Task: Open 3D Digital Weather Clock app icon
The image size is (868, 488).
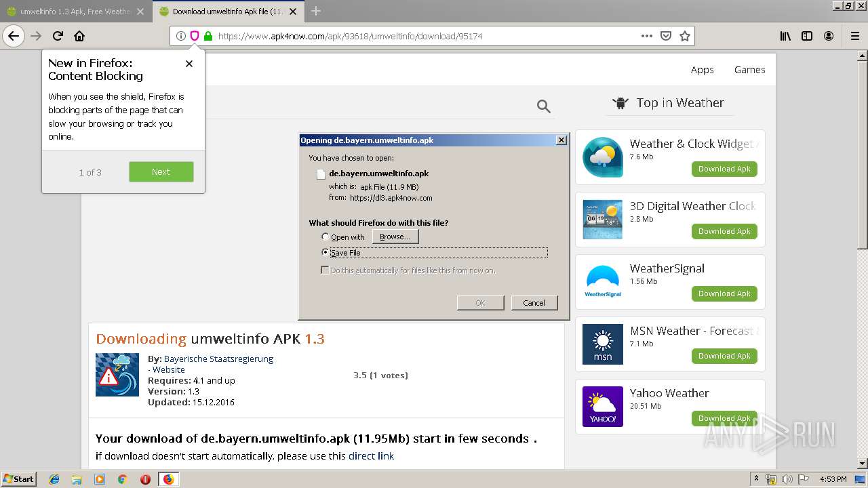Action: [x=603, y=220]
